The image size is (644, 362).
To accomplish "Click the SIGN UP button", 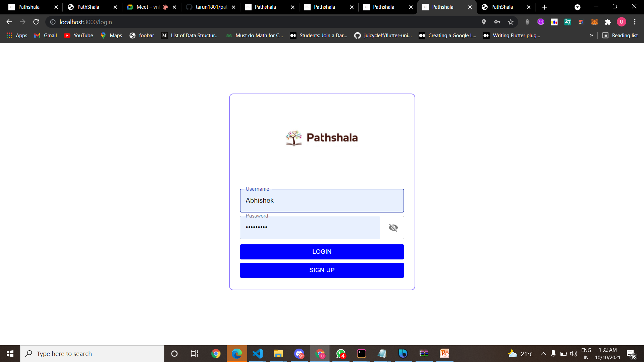I will click(322, 270).
